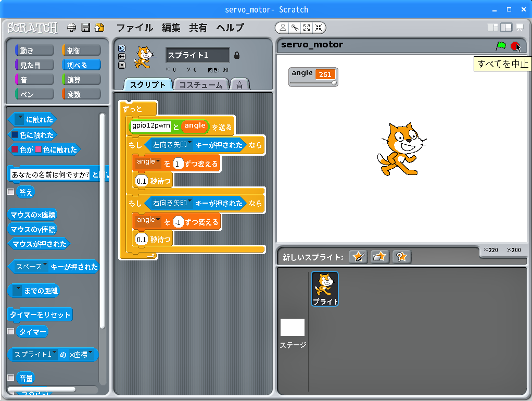Click the cat sprite preview thumbnail
Image resolution: width=532 pixels, height=401 pixels.
(x=144, y=57)
